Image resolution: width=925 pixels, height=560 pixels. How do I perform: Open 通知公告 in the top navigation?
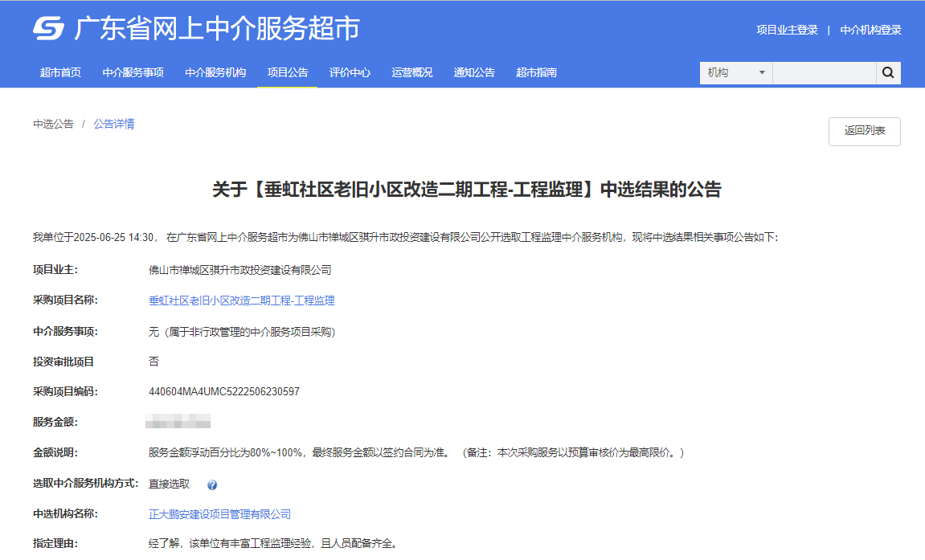474,72
